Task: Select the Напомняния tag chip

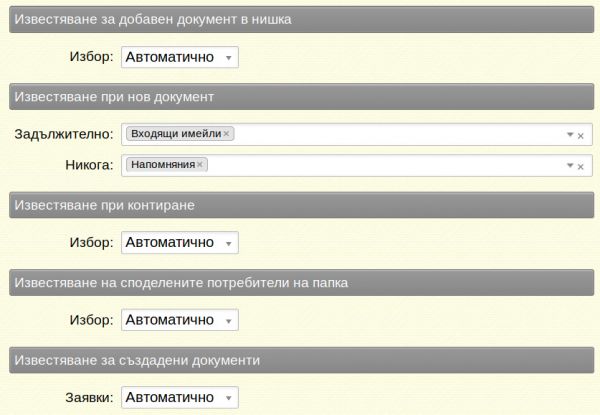Action: pos(162,164)
